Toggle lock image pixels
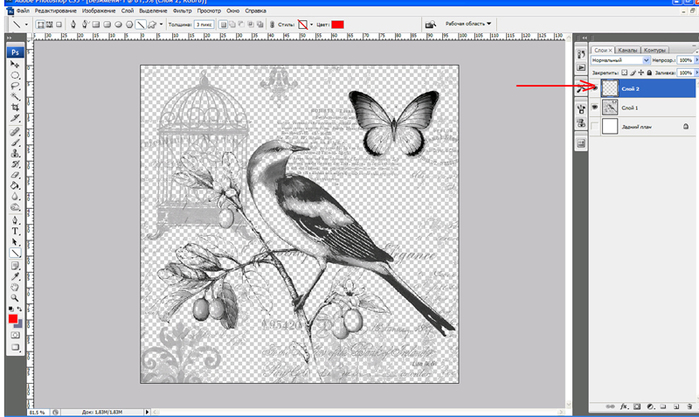Screen dimensions: 699x417 [633, 73]
